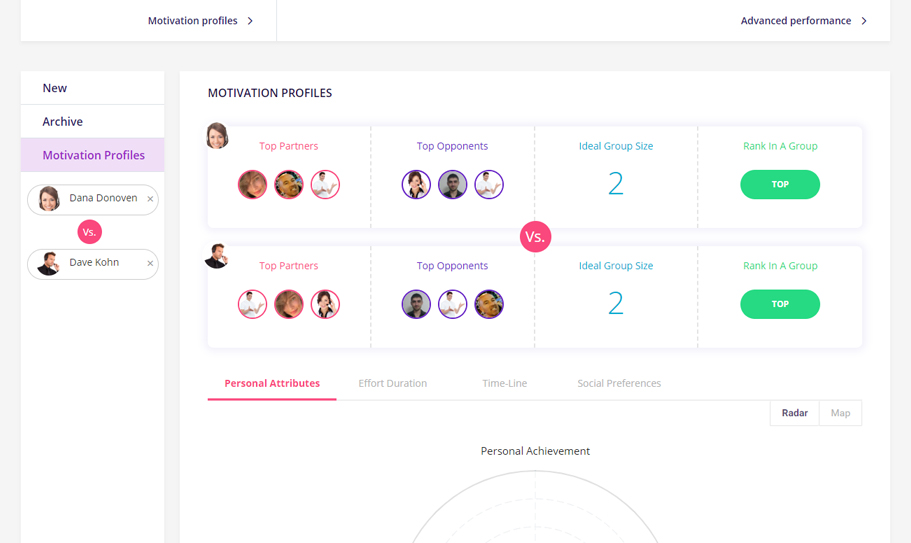The height and width of the screenshot is (543, 911).
Task: Click Dana Donoven's avatar in sidebar chip
Action: (49, 199)
